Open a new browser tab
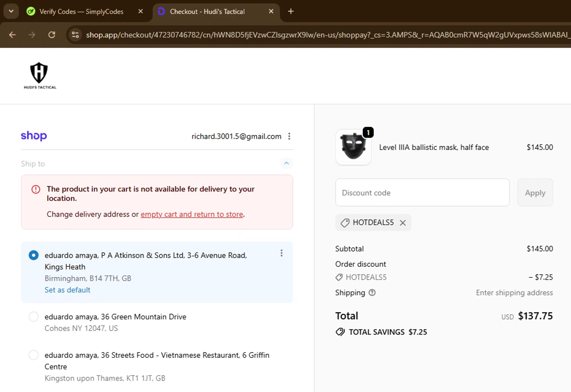Image resolution: width=571 pixels, height=392 pixels. click(x=291, y=11)
